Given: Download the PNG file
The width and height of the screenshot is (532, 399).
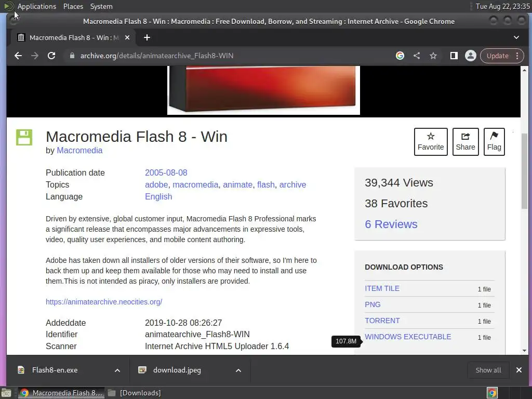Looking at the screenshot, I should pos(373,304).
